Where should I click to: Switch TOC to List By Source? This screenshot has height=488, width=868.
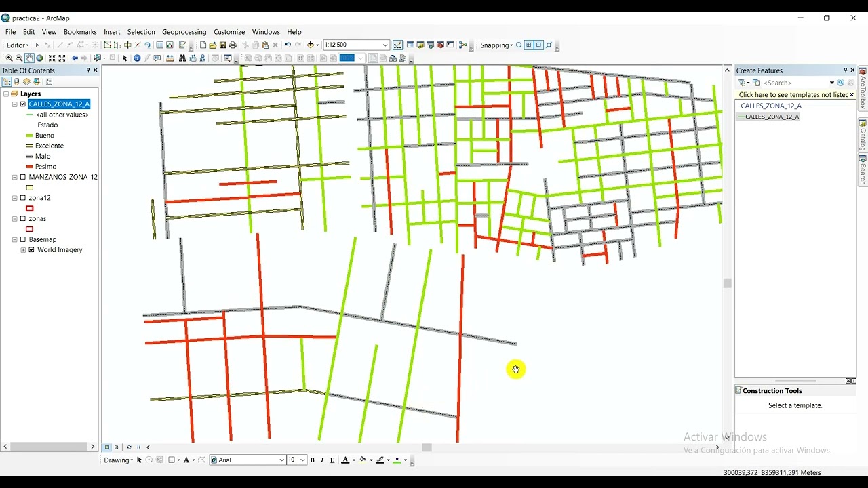pyautogui.click(x=17, y=82)
